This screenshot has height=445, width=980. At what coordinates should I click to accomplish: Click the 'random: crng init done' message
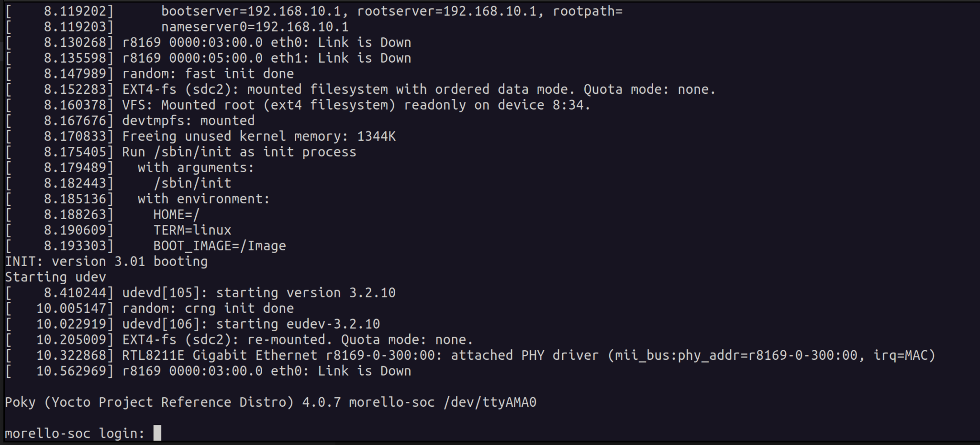pos(206,308)
